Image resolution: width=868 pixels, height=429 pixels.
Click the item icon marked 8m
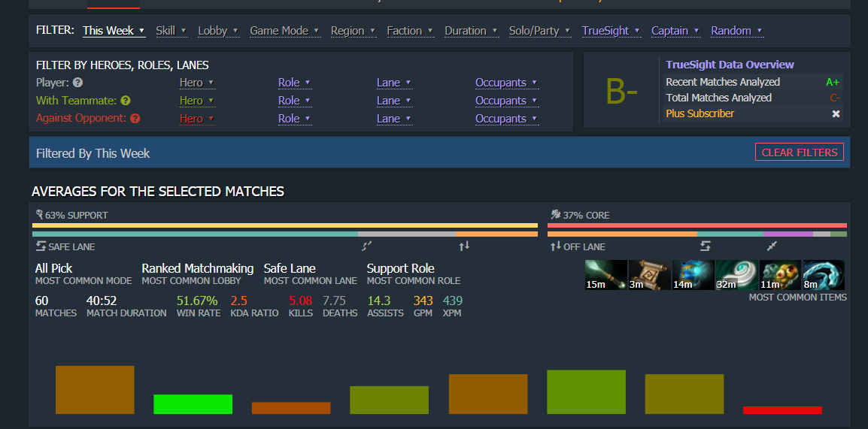click(824, 275)
